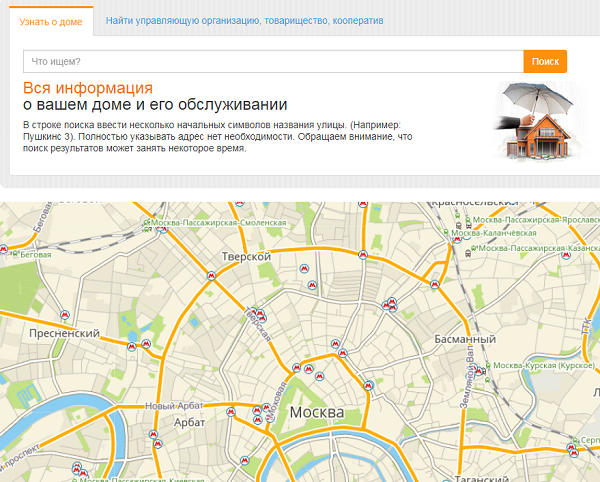Click the metro icon below Тверской label
Screen dimensions: 600x482
pos(211,275)
